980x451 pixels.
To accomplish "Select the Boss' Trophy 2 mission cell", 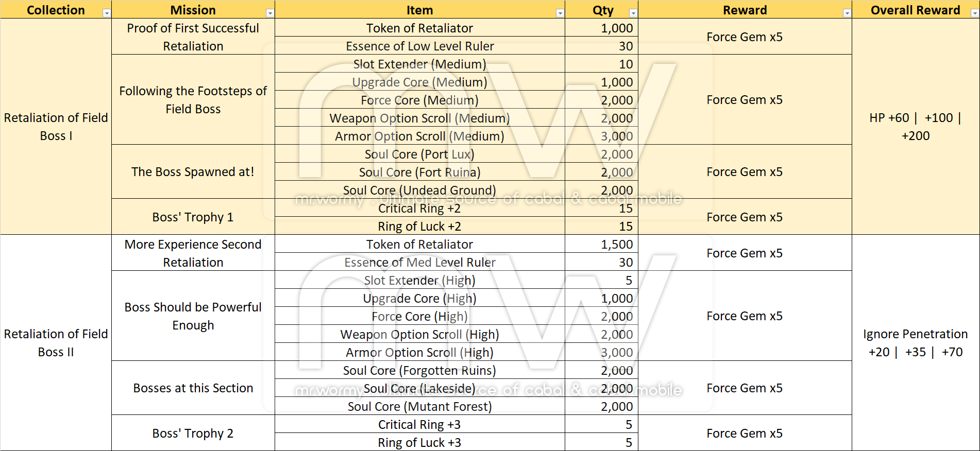I will tap(193, 433).
